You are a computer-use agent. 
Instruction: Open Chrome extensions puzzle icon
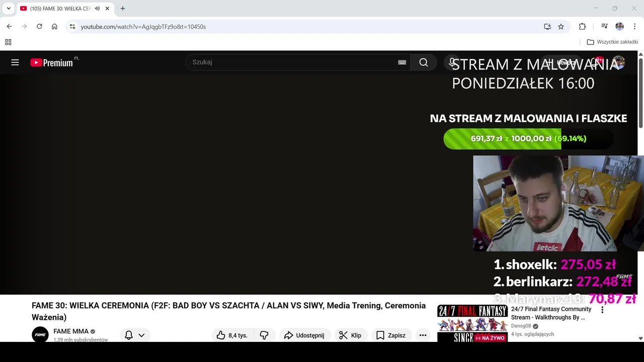click(x=583, y=27)
